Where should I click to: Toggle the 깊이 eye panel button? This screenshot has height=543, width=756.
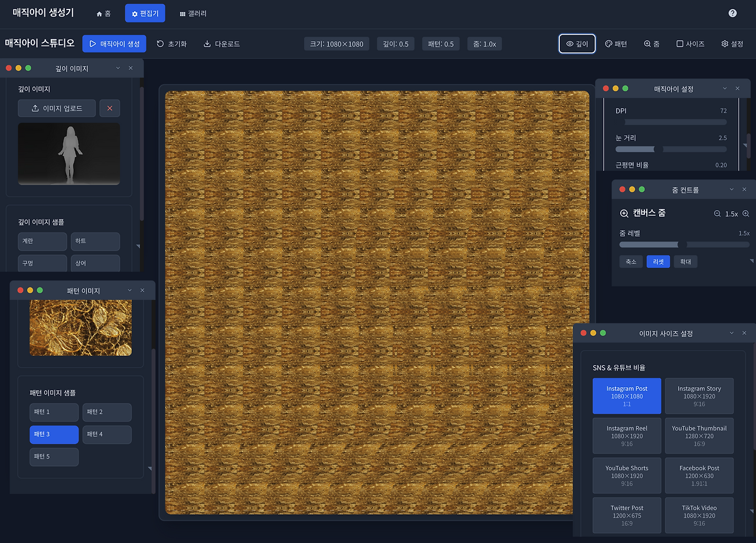pos(577,44)
